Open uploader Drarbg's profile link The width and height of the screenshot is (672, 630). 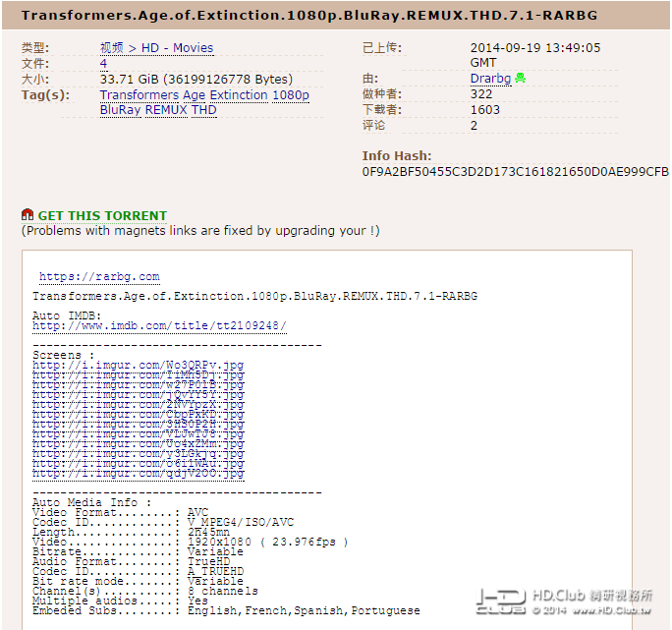(x=490, y=79)
